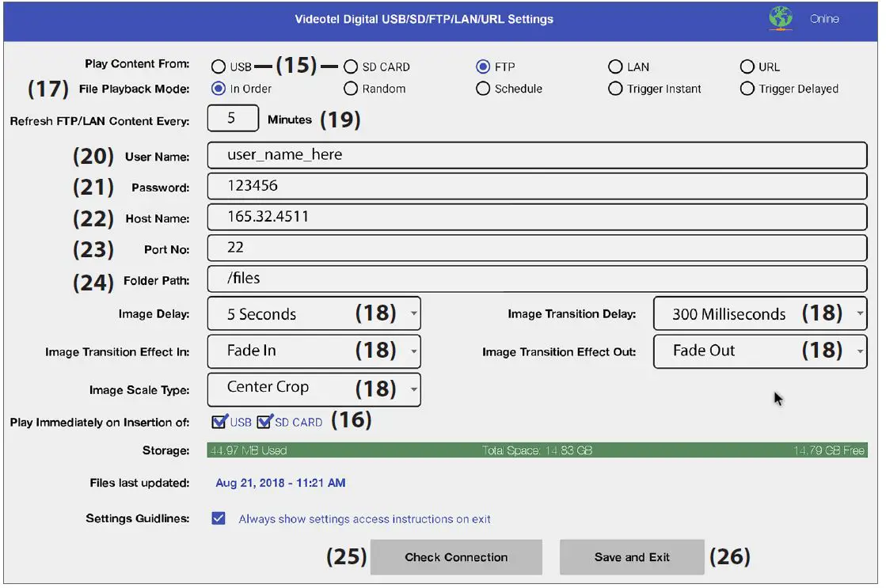
Task: Click Save and Exit button
Action: click(631, 557)
